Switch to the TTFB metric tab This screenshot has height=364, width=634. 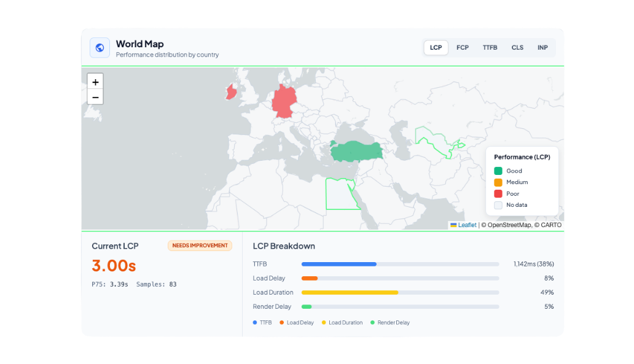point(490,48)
